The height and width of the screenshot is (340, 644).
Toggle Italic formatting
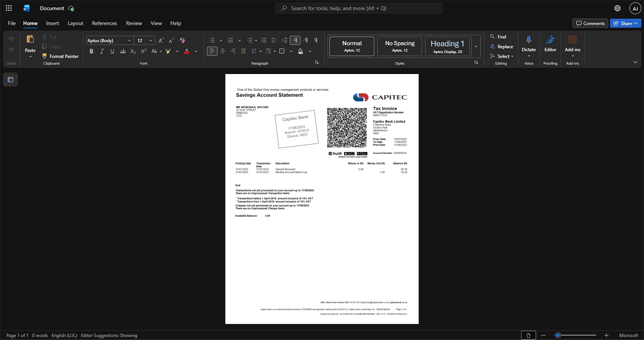pos(102,51)
